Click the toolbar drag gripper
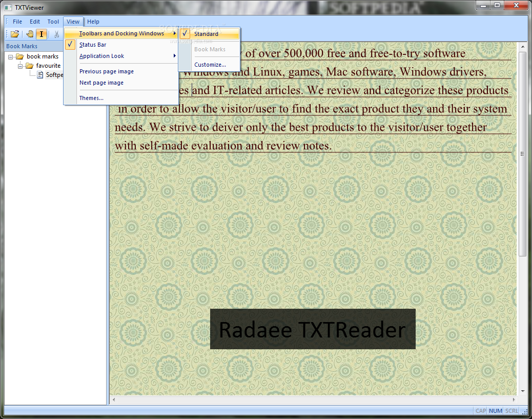The height and width of the screenshot is (419, 532). click(7, 34)
